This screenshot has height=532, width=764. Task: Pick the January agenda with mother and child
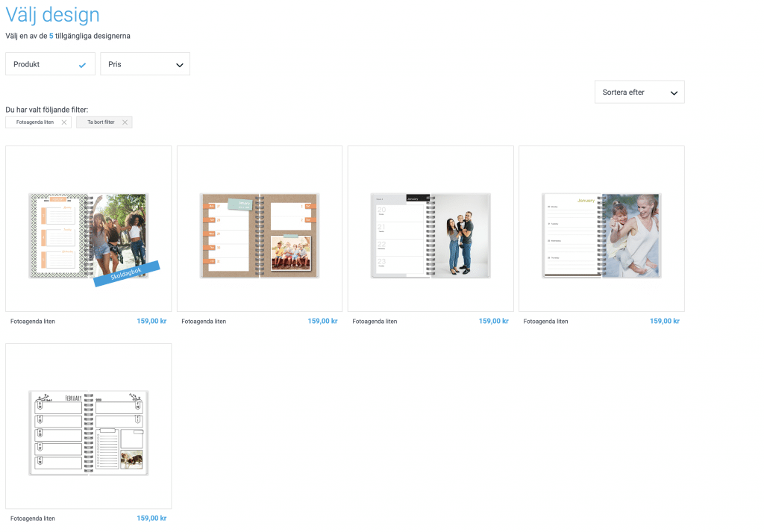point(601,235)
